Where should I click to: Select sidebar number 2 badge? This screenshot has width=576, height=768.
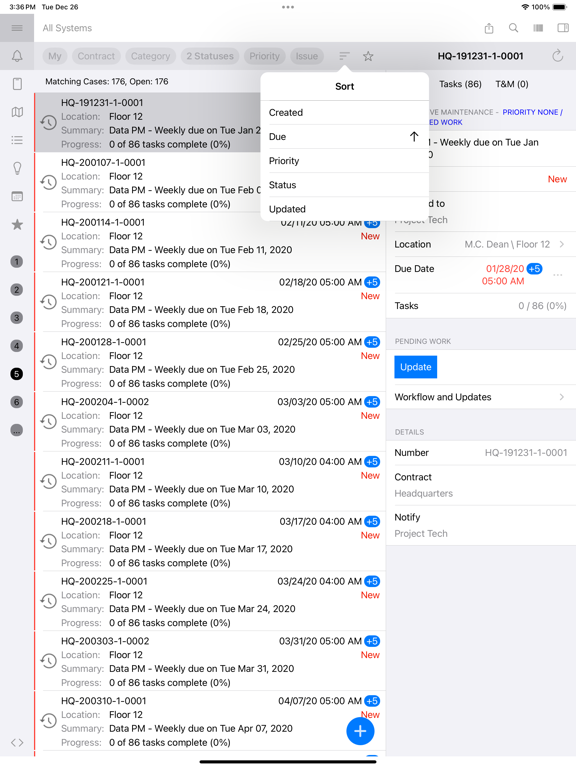click(x=17, y=289)
